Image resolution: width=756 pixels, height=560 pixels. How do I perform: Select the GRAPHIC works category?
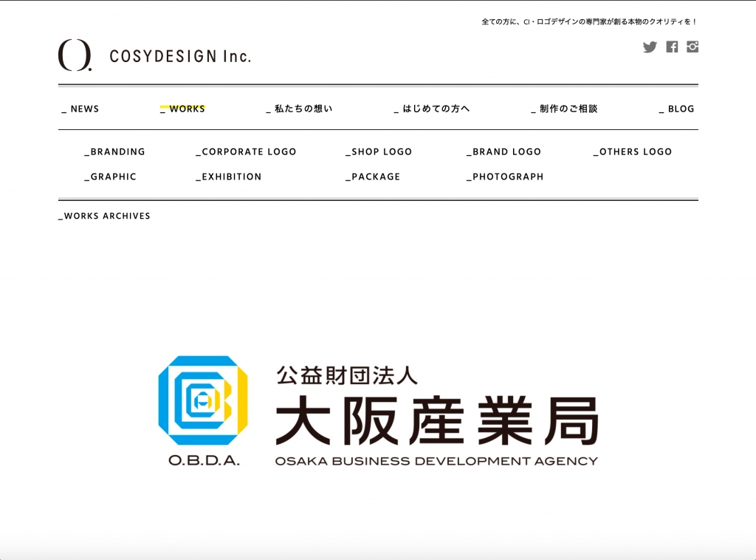[x=111, y=177]
